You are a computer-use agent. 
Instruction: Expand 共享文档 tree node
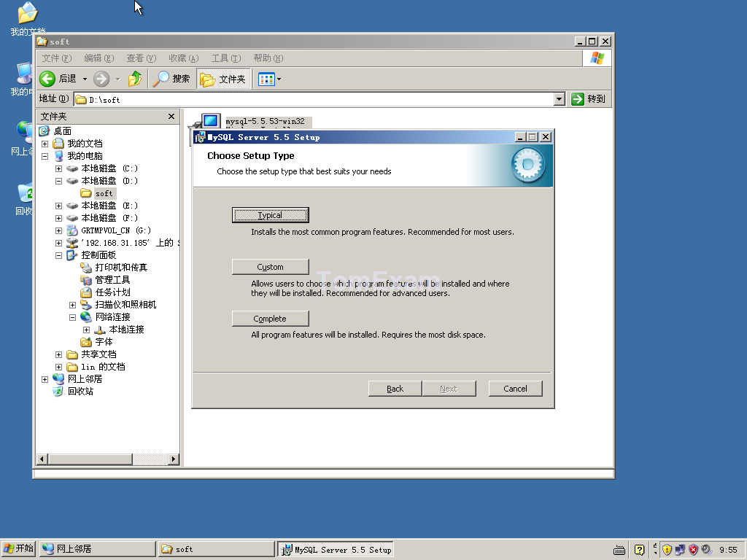click(x=58, y=354)
